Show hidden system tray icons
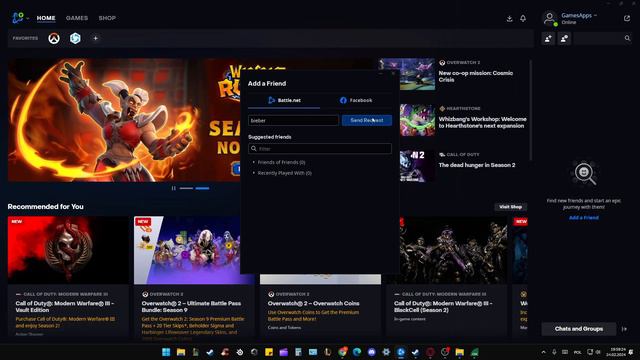 (543, 352)
